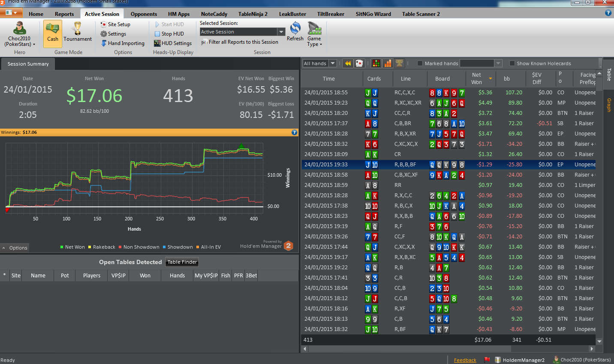Viewport: 614px width, 364px height.
Task: Toggle the Showdown legend swatch
Action: pos(164,247)
